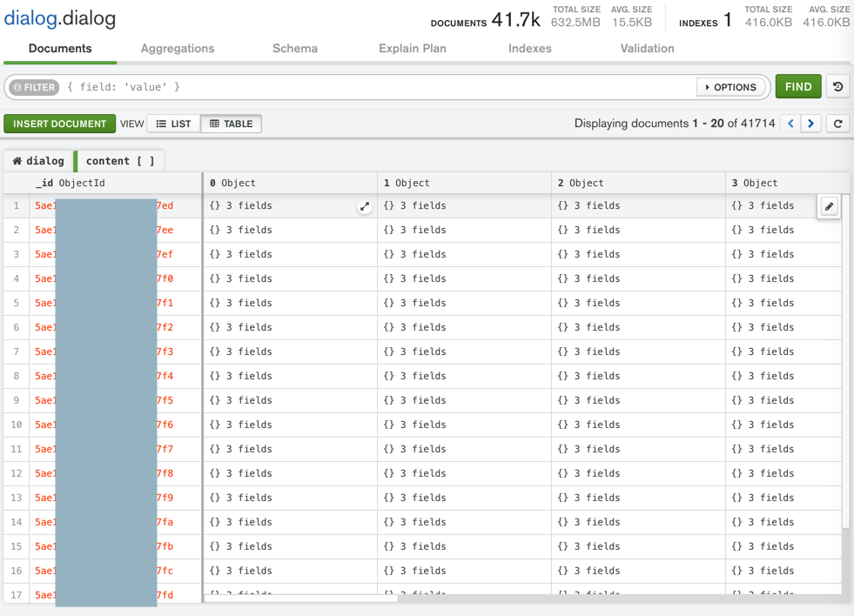Select the _id cell ending in 7ee
The height and width of the screenshot is (616, 854).
(x=116, y=231)
